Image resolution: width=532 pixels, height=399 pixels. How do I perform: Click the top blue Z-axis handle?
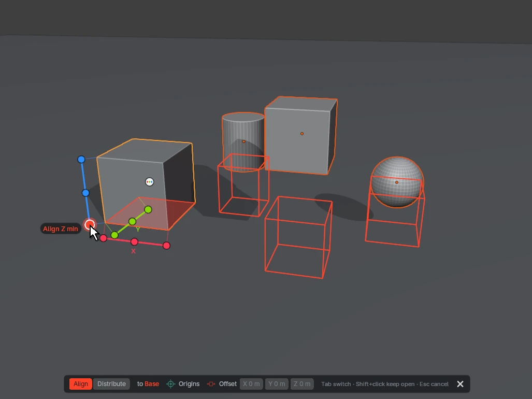81,160
